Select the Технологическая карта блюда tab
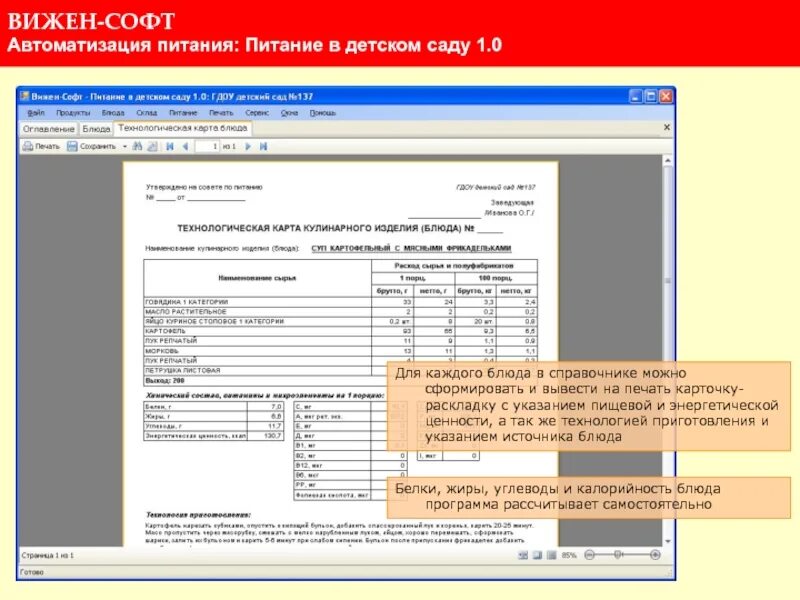 183,128
